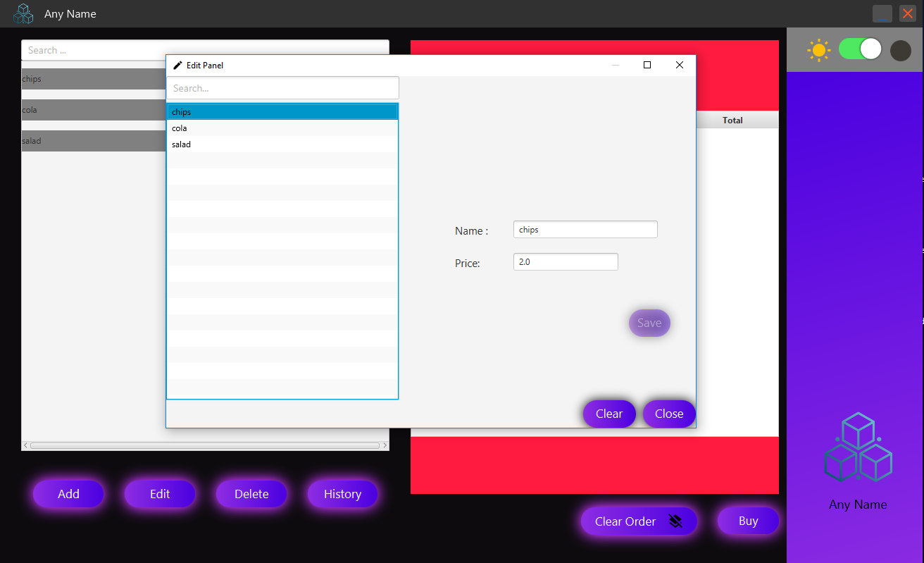Viewport: 924px width, 563px height.
Task: Click the Buy button
Action: pyautogui.click(x=748, y=521)
